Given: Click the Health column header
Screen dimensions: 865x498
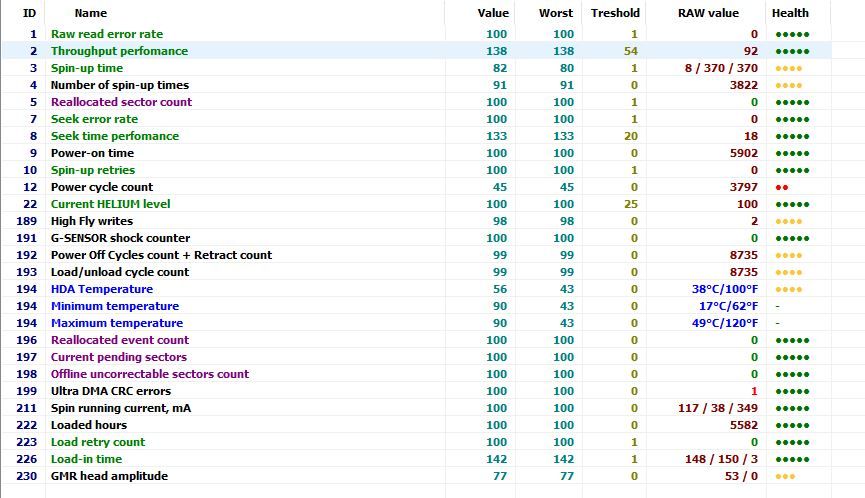Looking at the screenshot, I should point(790,13).
